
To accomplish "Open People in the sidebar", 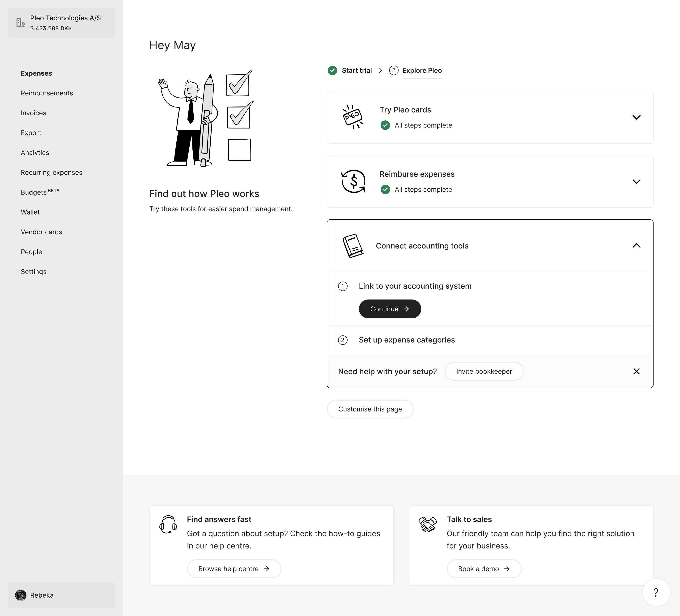I will coord(31,252).
